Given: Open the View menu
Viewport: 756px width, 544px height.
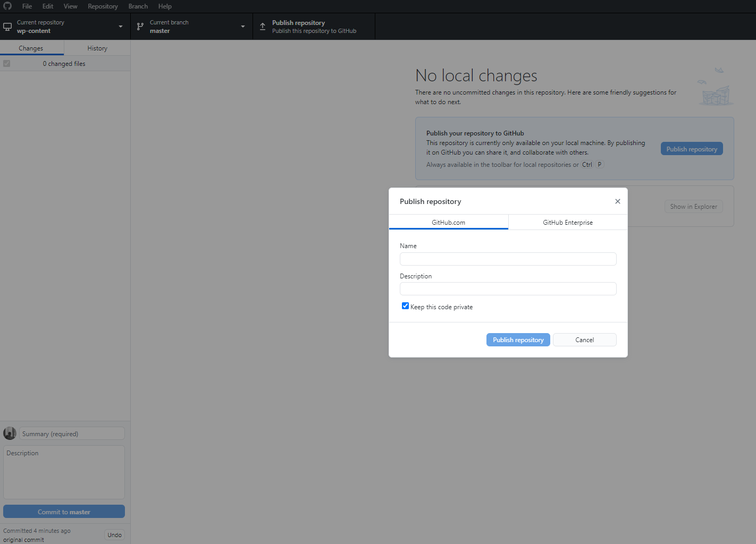Looking at the screenshot, I should (71, 6).
